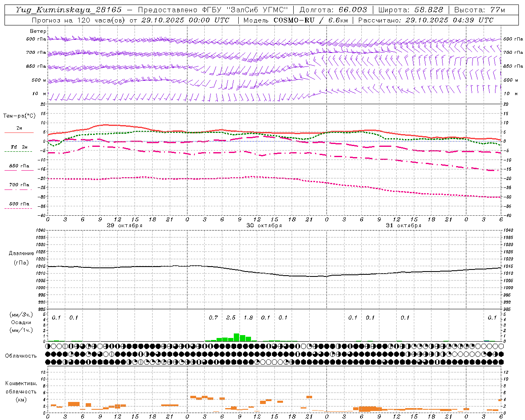Select the 500 гПа temperature legend entry
The image size is (525, 420).
click(19, 203)
